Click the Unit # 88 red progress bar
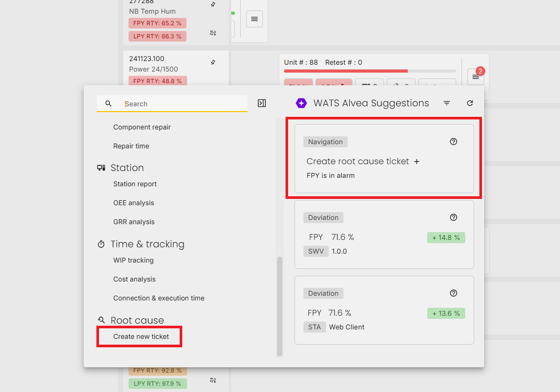 point(346,71)
